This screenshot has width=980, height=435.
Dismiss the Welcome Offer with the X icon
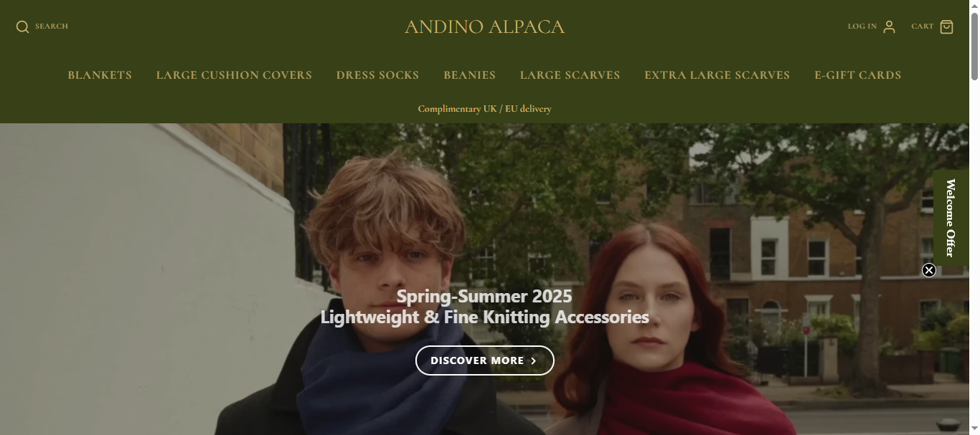tap(929, 270)
